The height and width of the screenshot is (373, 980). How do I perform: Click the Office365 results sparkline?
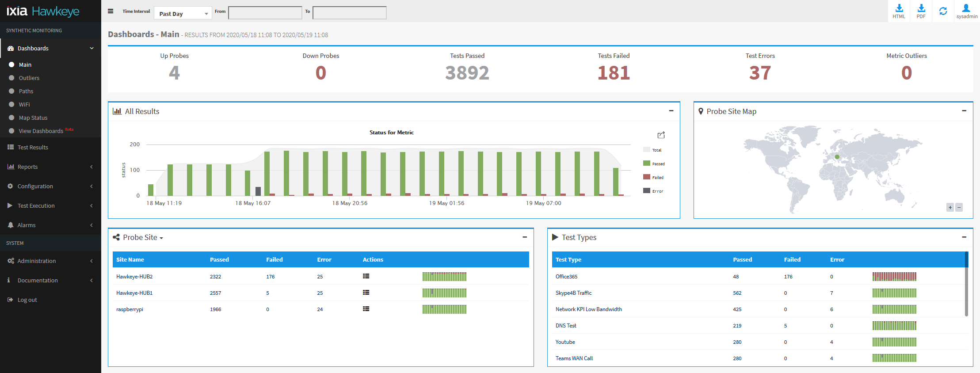[x=894, y=277]
